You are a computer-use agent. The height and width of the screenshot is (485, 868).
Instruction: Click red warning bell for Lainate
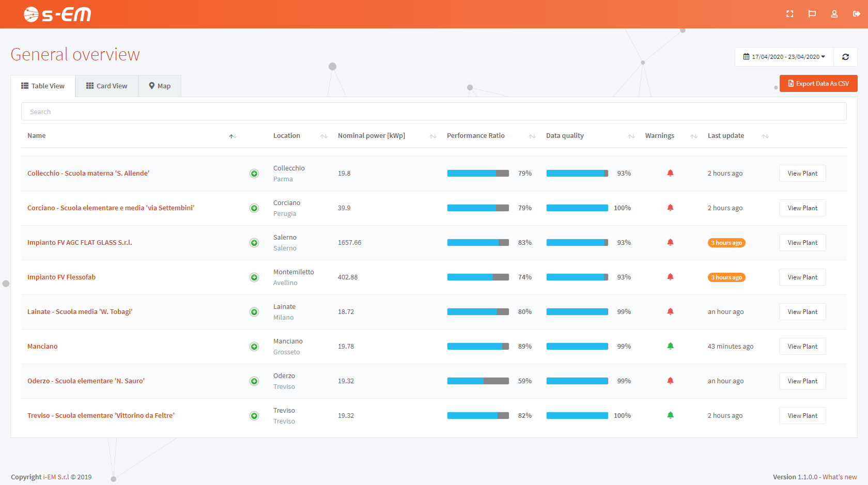coord(670,311)
